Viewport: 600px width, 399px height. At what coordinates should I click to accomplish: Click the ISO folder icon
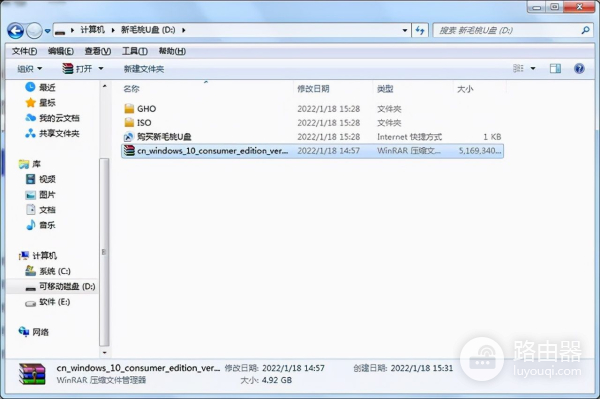[x=129, y=123]
